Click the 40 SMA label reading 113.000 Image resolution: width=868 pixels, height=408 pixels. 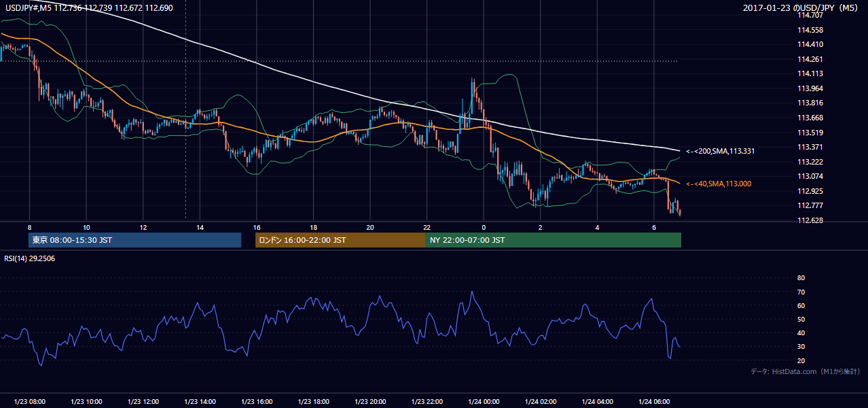pyautogui.click(x=719, y=184)
